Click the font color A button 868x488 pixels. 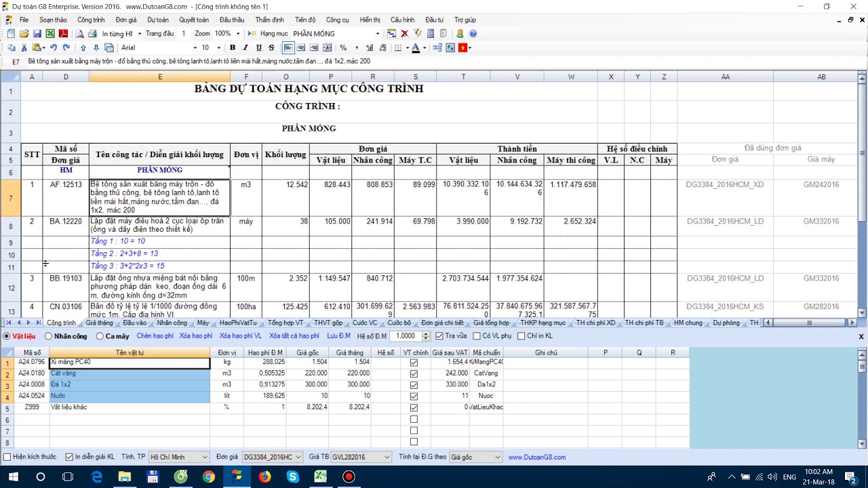pos(416,47)
